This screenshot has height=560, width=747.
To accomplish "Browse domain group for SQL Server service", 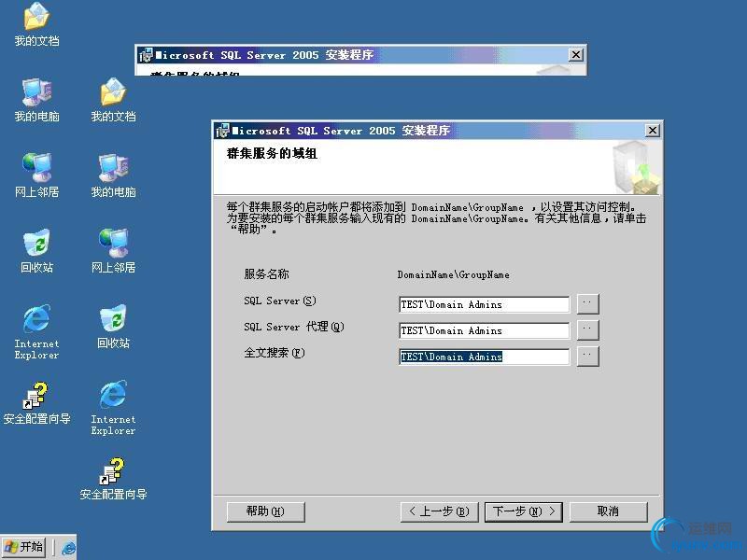I will [x=587, y=304].
